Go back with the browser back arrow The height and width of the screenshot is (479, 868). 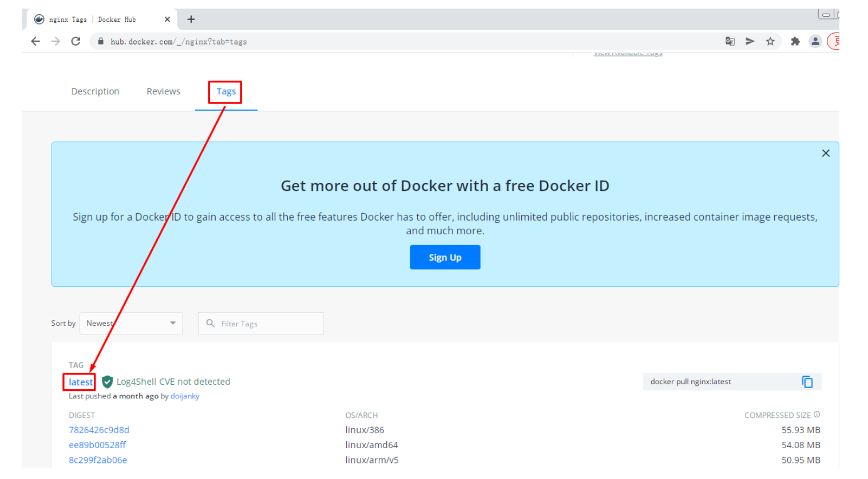tap(35, 41)
